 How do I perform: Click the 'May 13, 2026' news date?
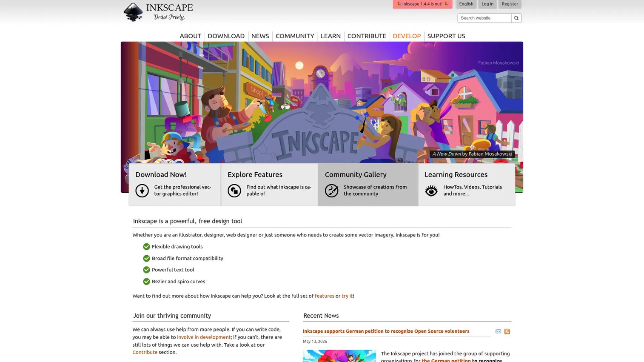coord(315,342)
